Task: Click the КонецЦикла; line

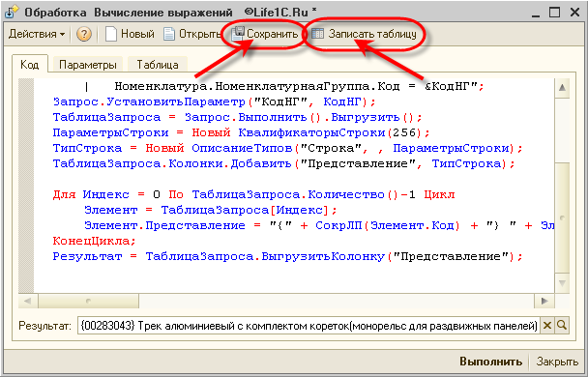Action: (x=94, y=241)
